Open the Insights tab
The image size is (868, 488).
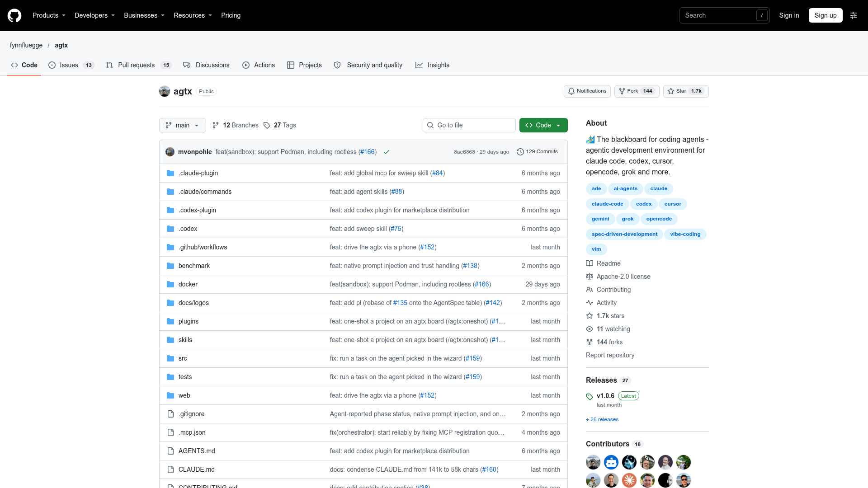(x=433, y=65)
